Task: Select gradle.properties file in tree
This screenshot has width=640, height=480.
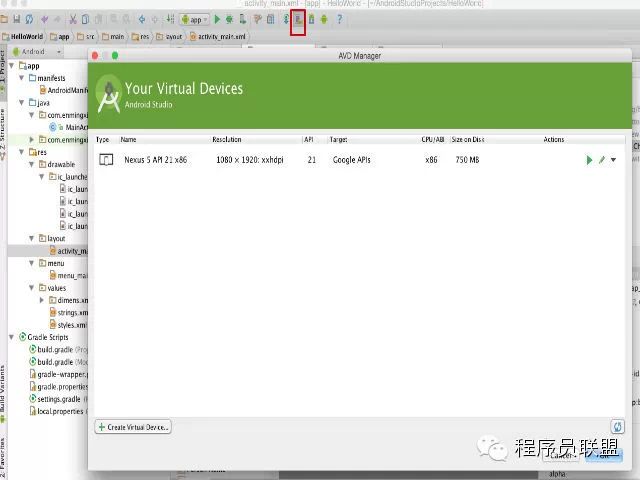Action: (x=58, y=387)
